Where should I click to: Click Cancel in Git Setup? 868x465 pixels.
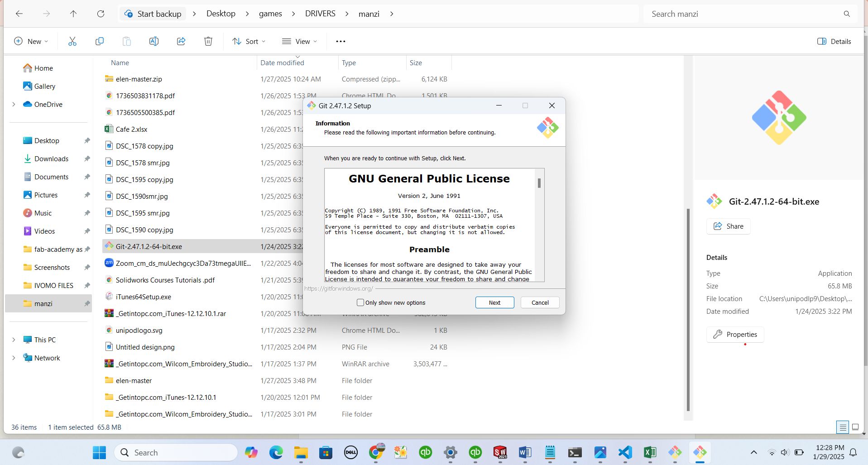point(540,302)
